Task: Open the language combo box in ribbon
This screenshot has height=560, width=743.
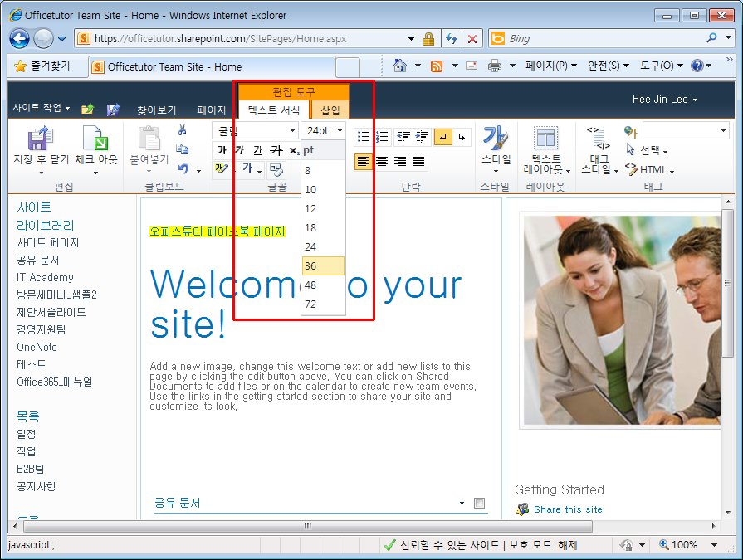Action: (x=685, y=130)
